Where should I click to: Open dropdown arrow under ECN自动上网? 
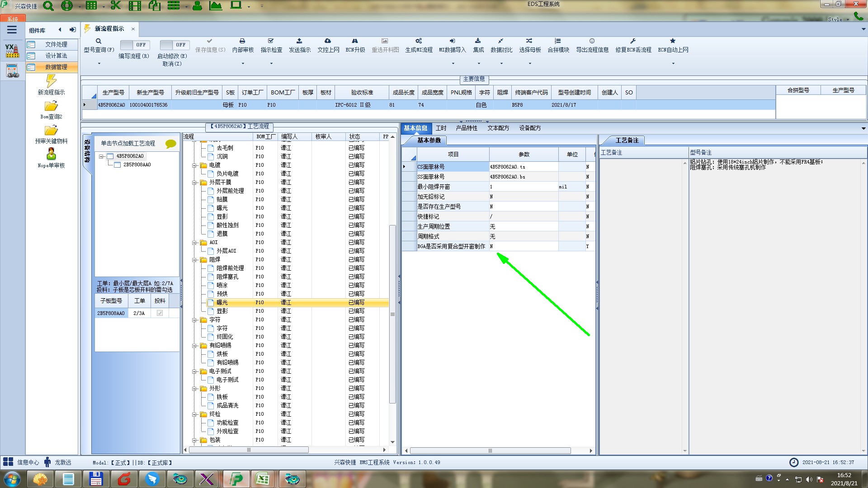[673, 64]
